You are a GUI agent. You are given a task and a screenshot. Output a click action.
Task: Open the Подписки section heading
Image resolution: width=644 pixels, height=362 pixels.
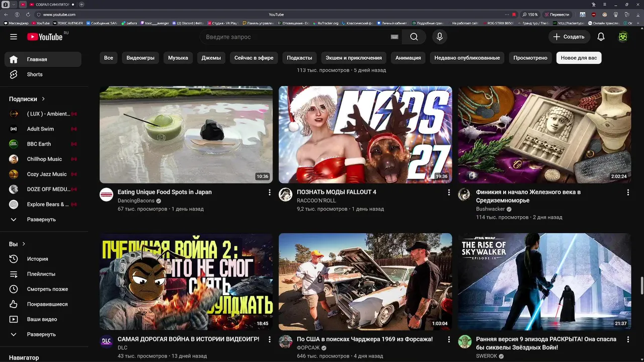(x=27, y=99)
